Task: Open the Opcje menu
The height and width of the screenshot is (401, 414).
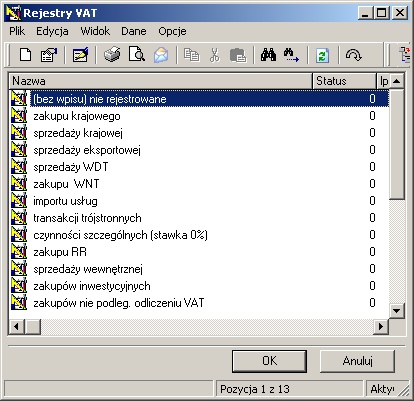Action: pyautogui.click(x=172, y=31)
